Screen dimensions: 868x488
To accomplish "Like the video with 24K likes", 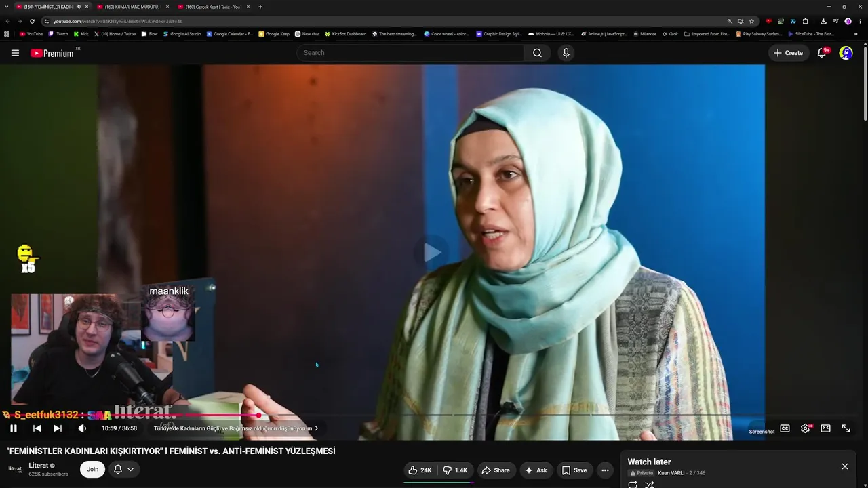I will tap(420, 470).
